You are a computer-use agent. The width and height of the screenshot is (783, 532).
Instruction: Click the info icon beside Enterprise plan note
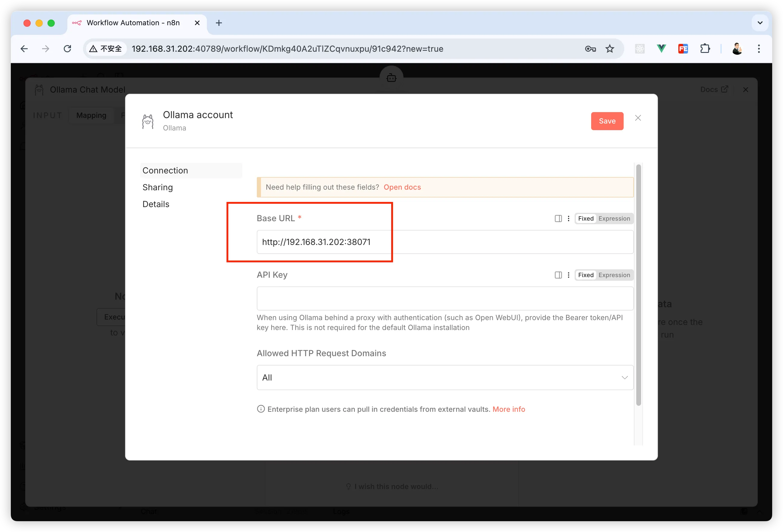click(x=260, y=409)
